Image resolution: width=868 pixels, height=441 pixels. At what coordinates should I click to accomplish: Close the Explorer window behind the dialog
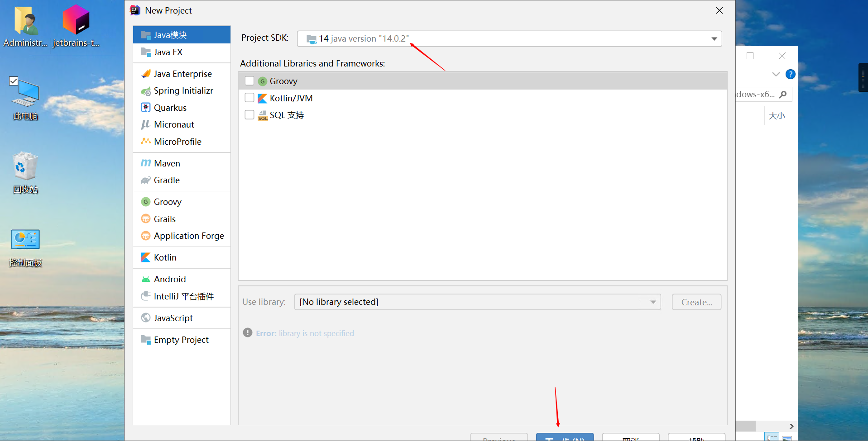[x=782, y=56]
